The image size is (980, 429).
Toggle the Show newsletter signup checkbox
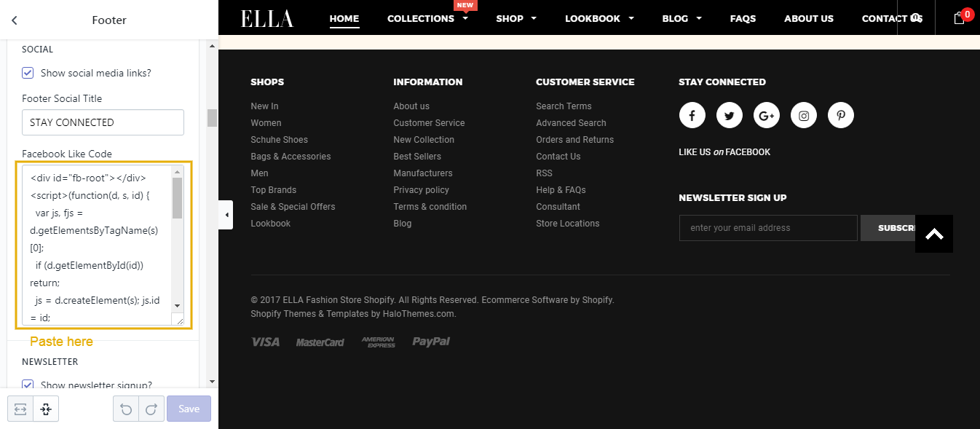pos(28,385)
